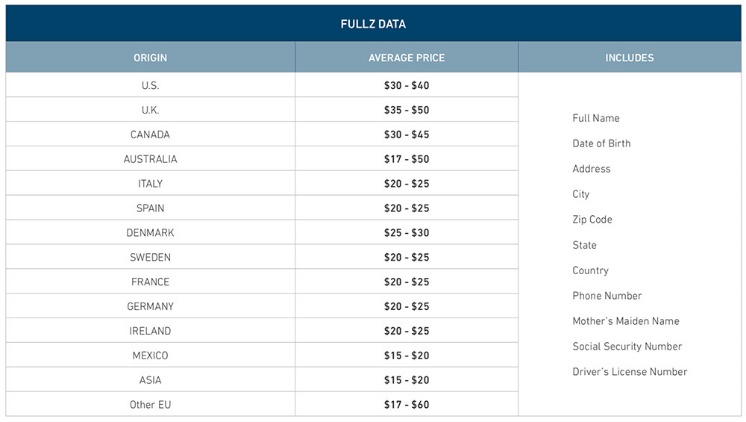This screenshot has width=746, height=422.
Task: Select the INCLUDES column header
Action: click(x=629, y=58)
